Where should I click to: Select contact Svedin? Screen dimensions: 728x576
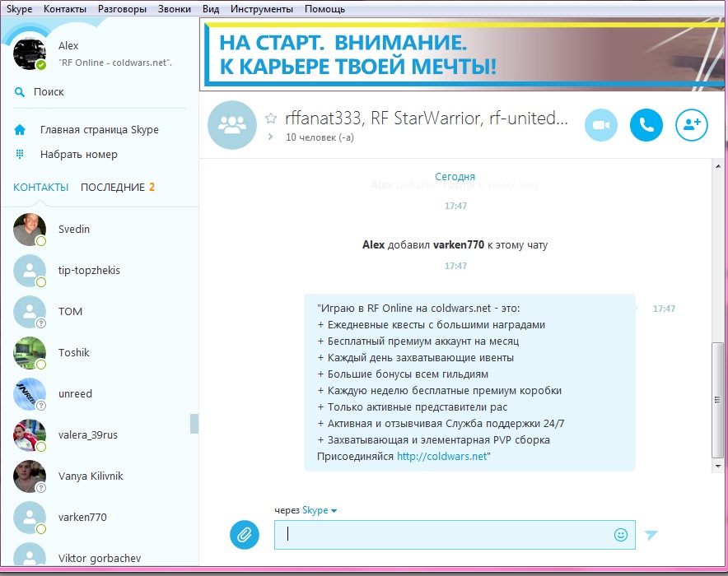click(100, 229)
